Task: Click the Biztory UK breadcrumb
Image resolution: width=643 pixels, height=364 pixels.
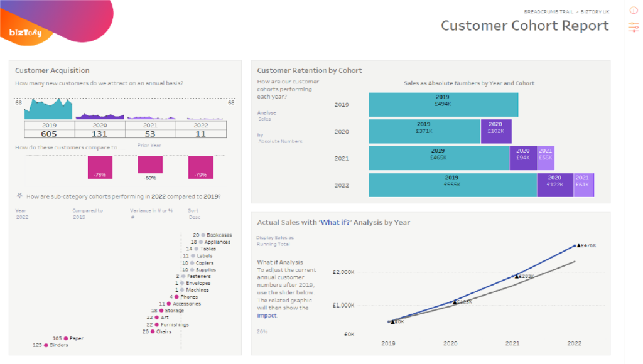Action: click(x=595, y=12)
